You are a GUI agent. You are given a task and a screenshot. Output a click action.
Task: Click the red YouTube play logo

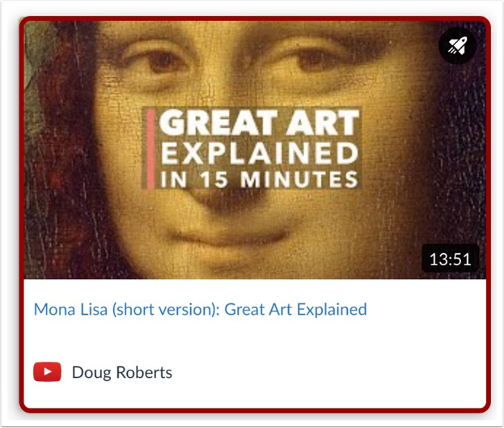[x=47, y=372]
